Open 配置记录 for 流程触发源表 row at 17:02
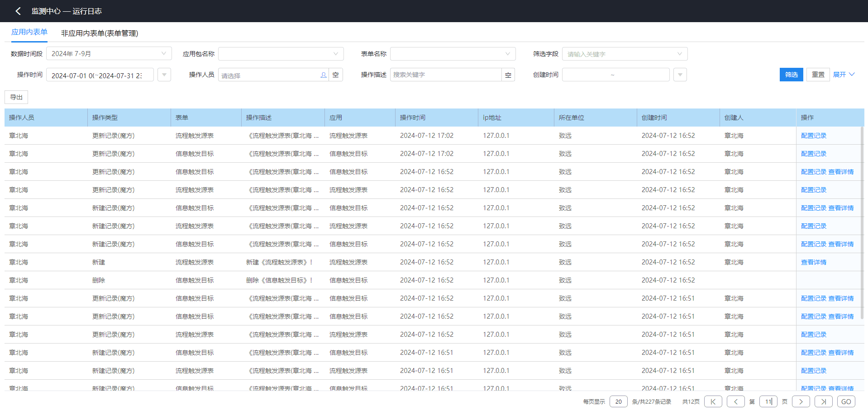Viewport: 868px width, 410px height. coord(814,136)
